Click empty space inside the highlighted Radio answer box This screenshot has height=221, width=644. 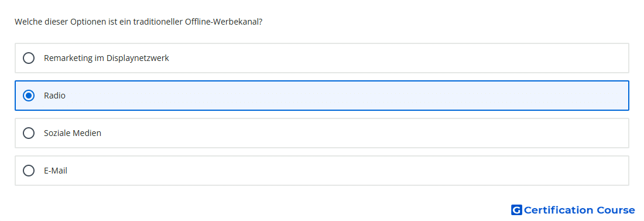(349, 96)
